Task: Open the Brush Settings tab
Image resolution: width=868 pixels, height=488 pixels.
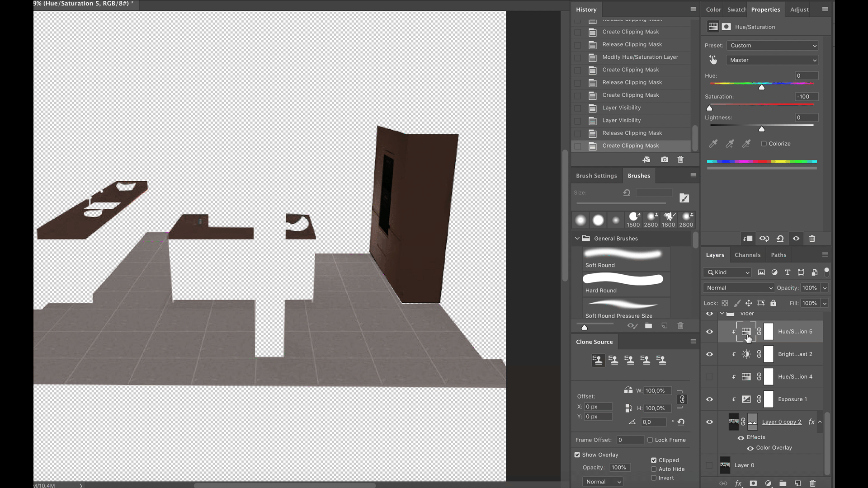Action: 596,176
